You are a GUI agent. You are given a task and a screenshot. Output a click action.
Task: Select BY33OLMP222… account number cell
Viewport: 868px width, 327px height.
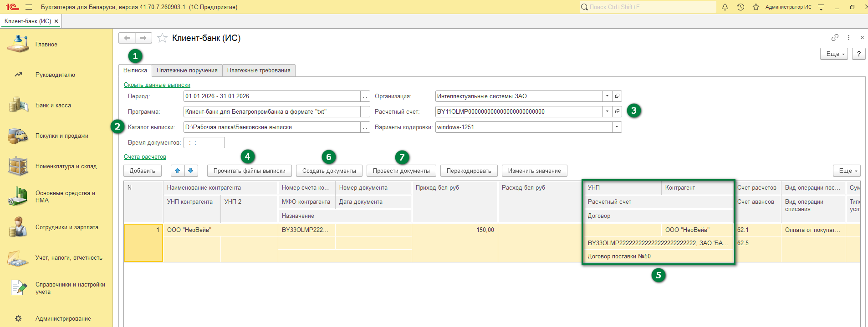306,230
